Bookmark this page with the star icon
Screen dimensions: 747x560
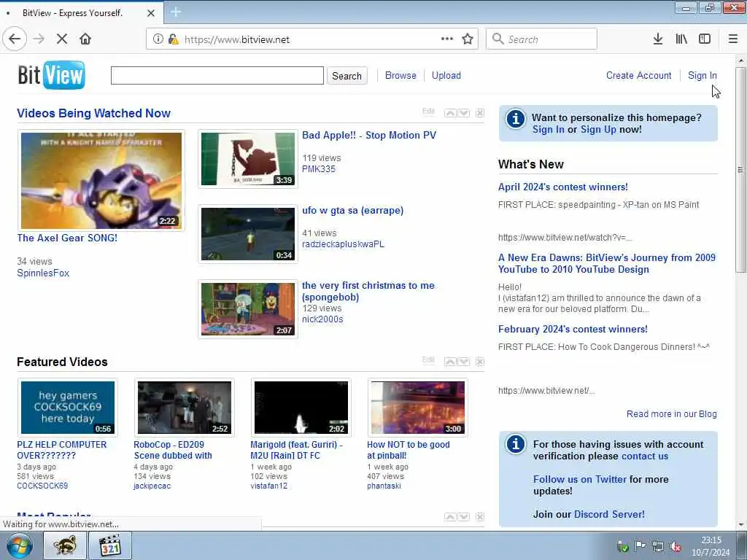coord(468,39)
